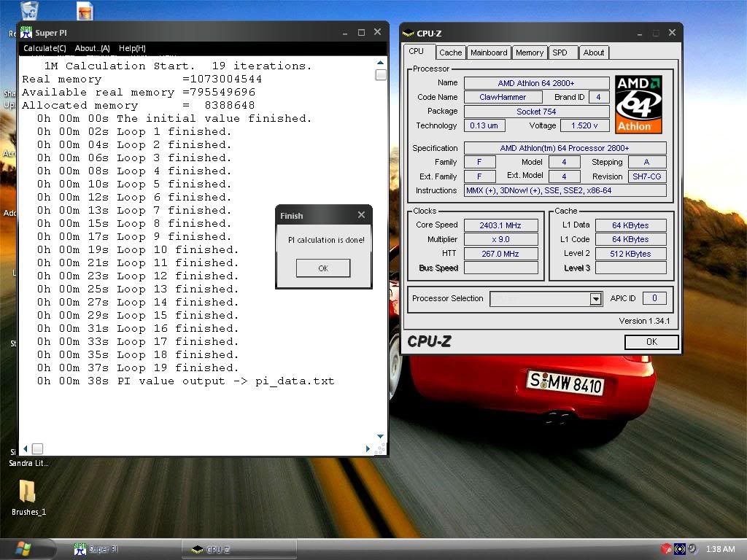Viewport: 747px width, 560px height.
Task: Click the OK button in CPU-Z
Action: click(651, 341)
